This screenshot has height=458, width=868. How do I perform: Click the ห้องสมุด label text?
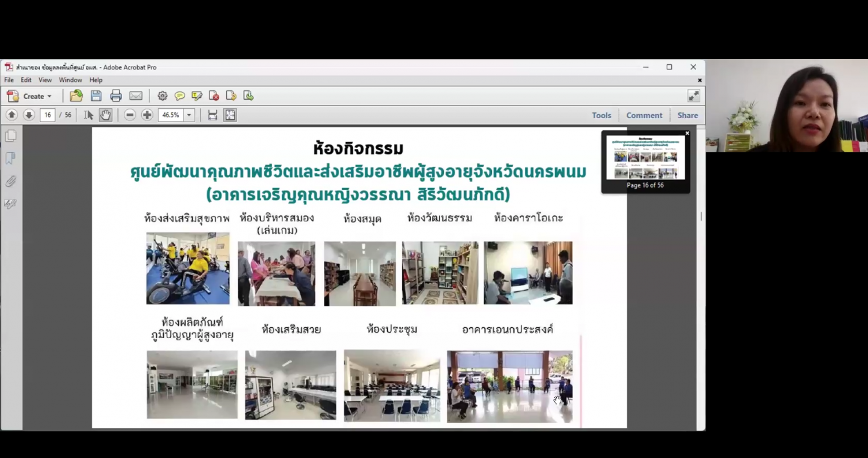point(362,218)
